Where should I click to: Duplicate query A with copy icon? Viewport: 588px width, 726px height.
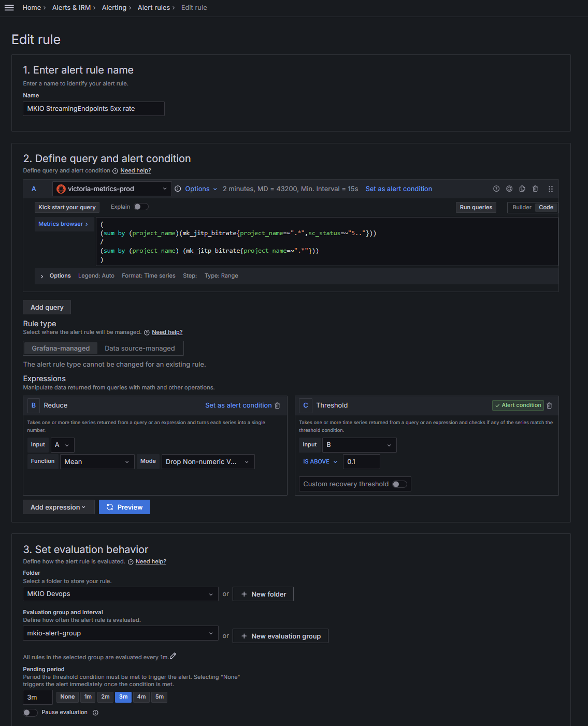coord(522,189)
